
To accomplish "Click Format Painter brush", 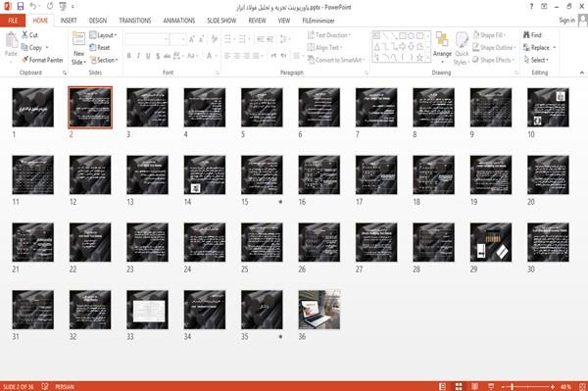I will point(42,60).
